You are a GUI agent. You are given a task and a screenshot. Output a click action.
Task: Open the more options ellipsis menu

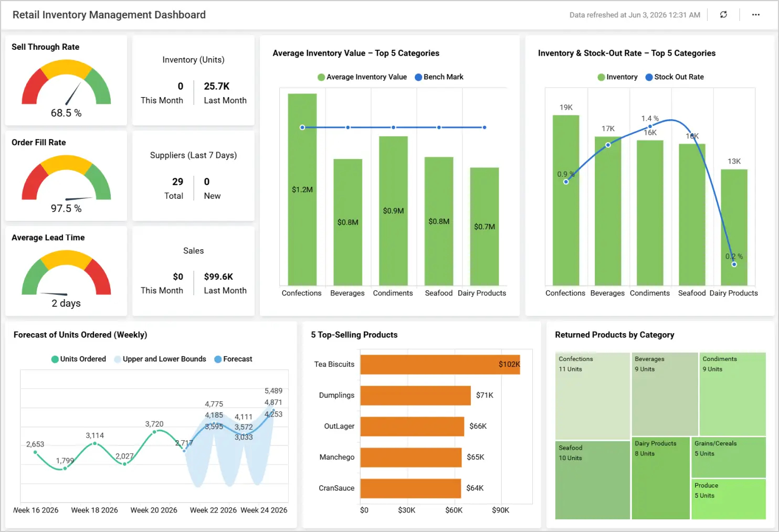coord(756,15)
